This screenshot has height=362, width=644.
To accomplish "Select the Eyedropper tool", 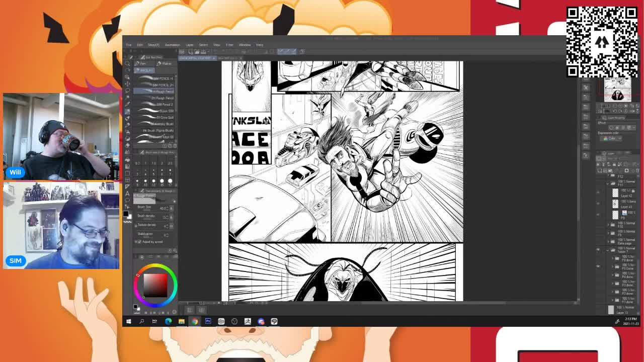I will tap(127, 104).
